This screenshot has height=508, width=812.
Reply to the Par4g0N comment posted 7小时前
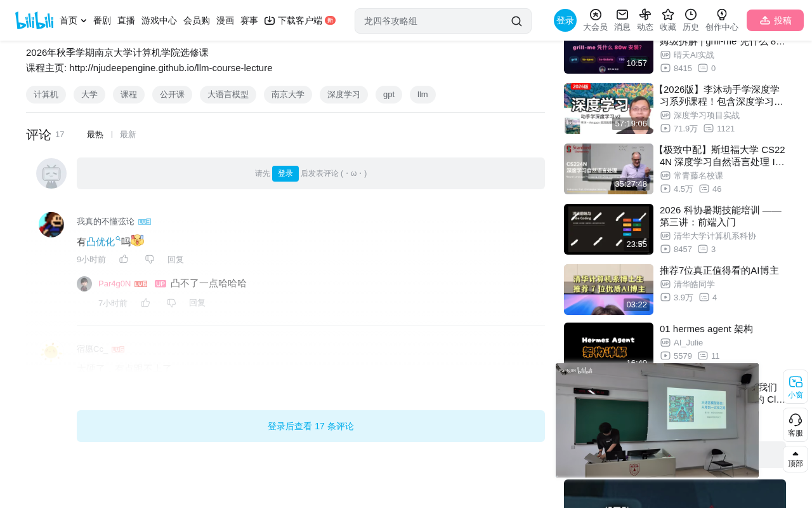[x=197, y=303]
